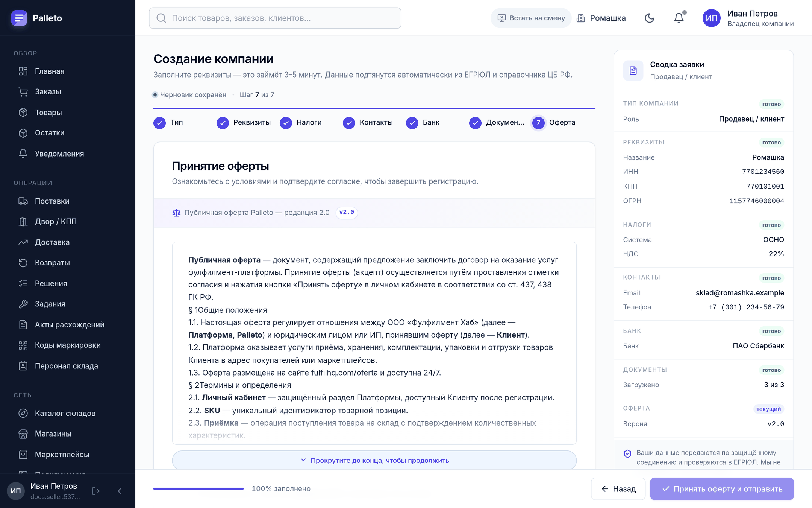The image size is (812, 508).
Task: Click the phone +7 (001) 234-56-79
Action: point(746,307)
